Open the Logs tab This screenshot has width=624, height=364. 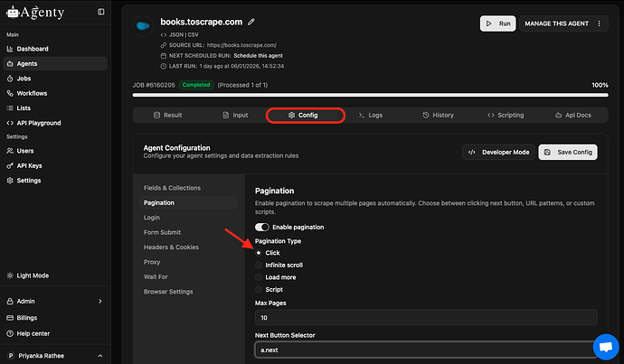(371, 116)
